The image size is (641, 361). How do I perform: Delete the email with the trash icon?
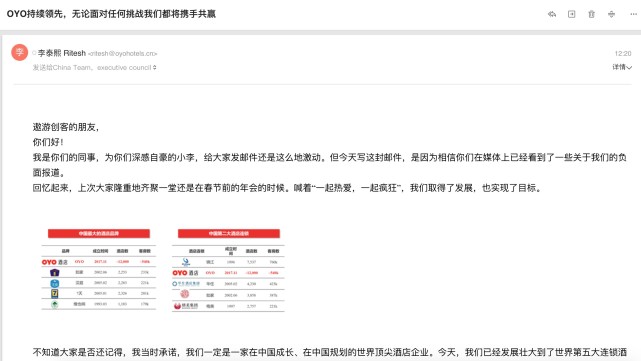tap(592, 14)
